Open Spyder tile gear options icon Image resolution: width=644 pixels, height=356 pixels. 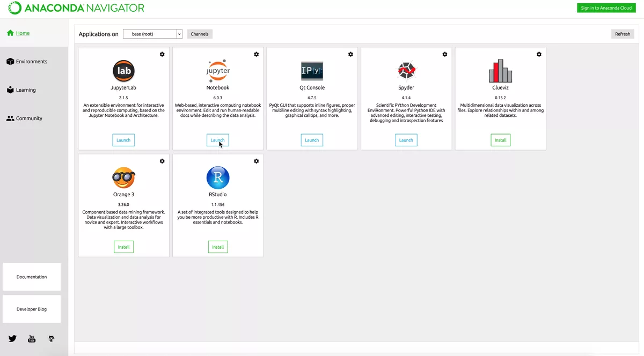pyautogui.click(x=445, y=54)
